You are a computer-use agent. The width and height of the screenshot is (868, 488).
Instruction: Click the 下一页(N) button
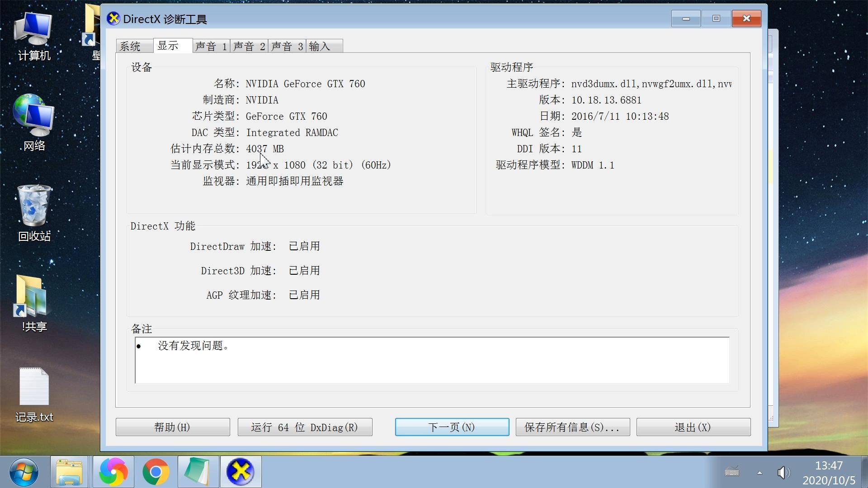452,427
